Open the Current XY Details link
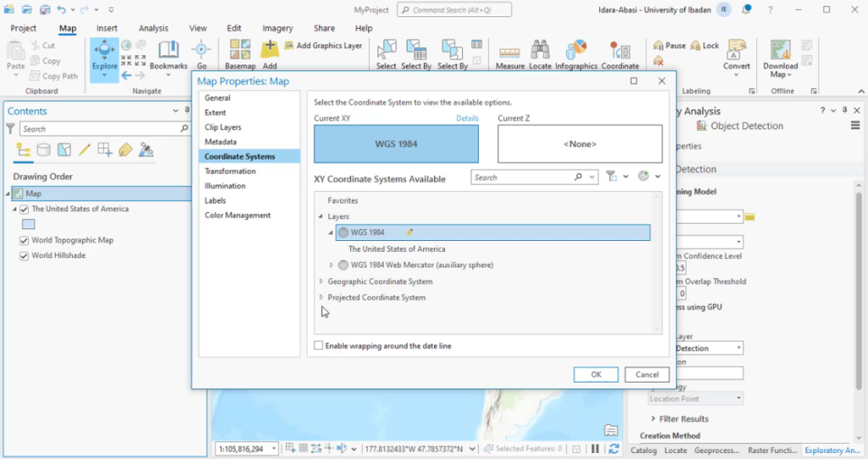 pyautogui.click(x=467, y=118)
